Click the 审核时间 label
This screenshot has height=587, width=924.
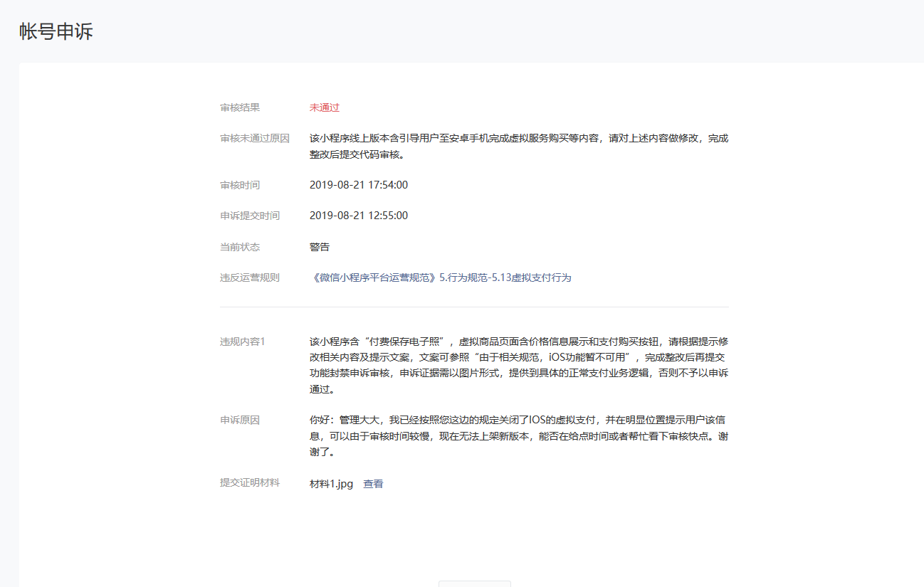(240, 185)
